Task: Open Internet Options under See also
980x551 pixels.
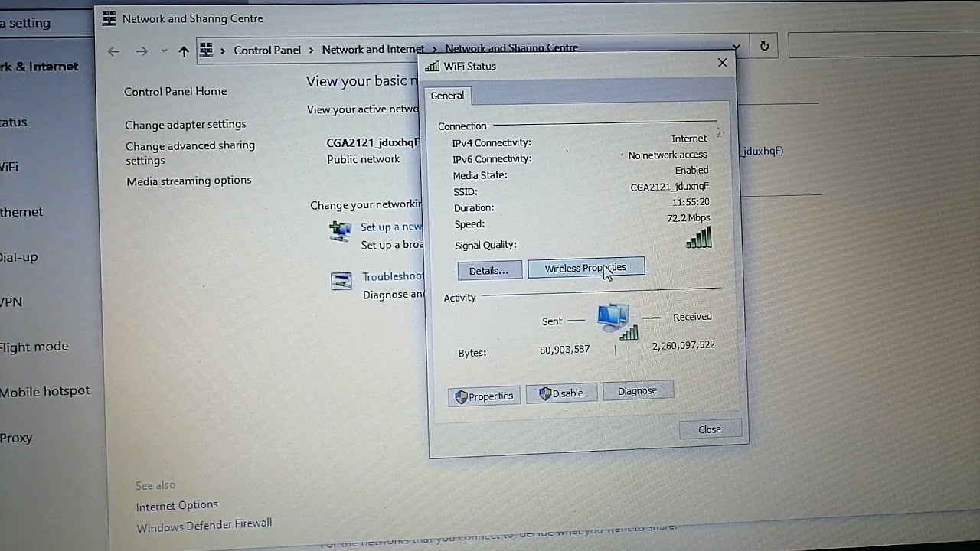Action: [x=177, y=505]
